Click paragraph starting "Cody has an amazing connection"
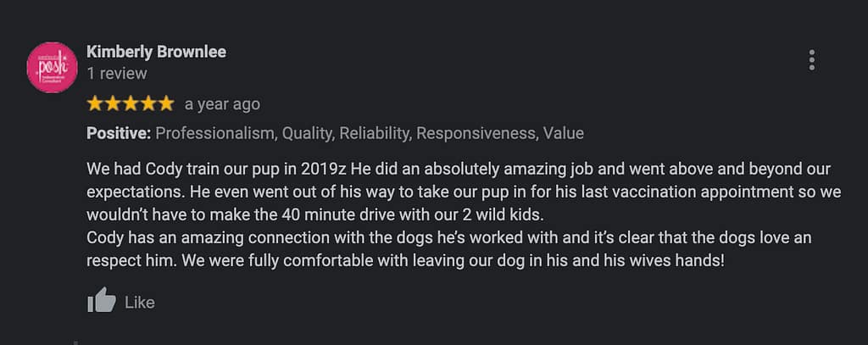This screenshot has width=868, height=345. (x=449, y=238)
